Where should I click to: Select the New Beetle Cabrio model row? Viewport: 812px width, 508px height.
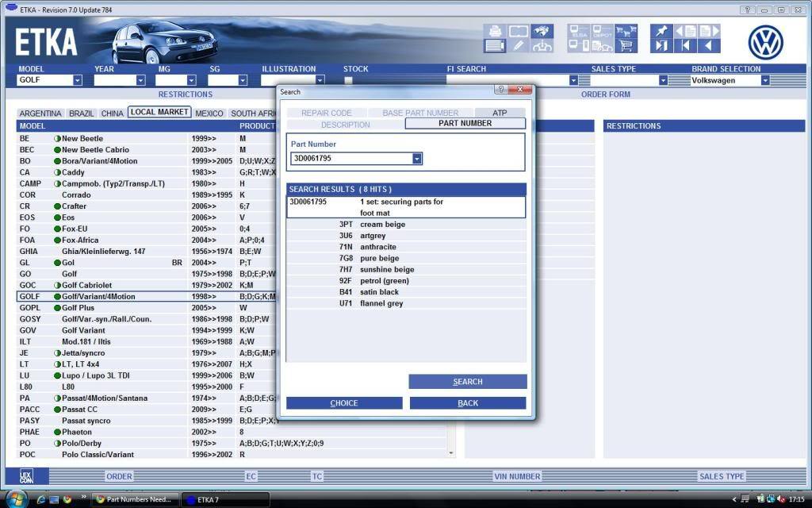tap(147, 150)
